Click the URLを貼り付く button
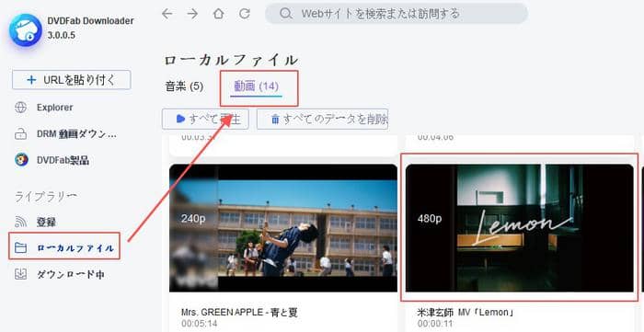 [72, 80]
